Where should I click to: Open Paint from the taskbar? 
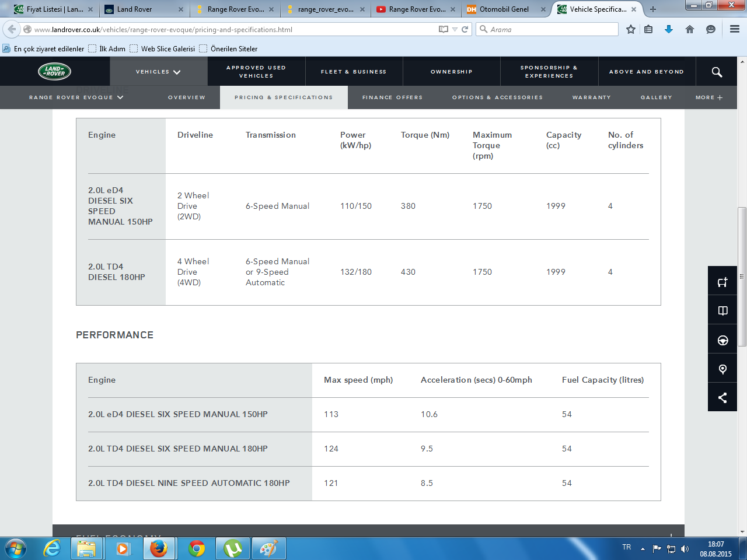(x=269, y=549)
